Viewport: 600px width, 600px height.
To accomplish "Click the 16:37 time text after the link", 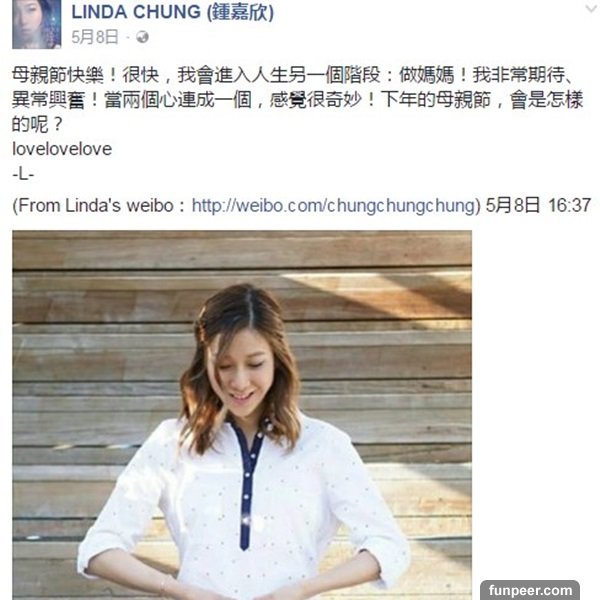I will pos(569,205).
